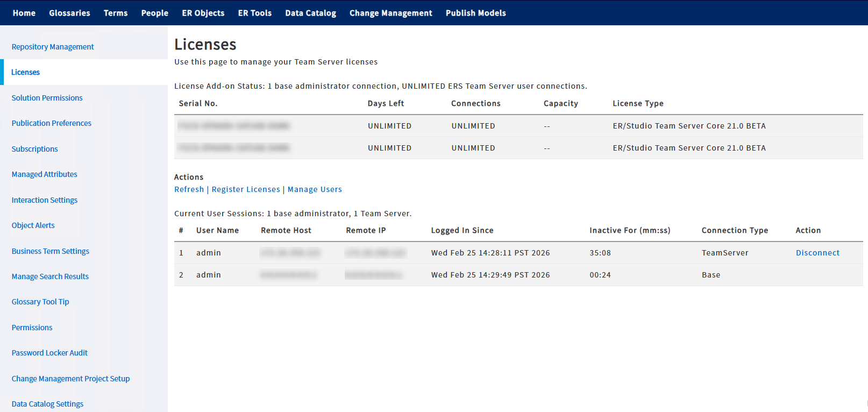Go to the Terms section

116,13
